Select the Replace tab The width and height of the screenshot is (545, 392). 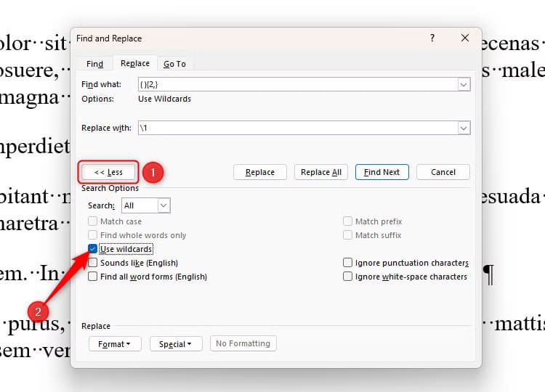(135, 63)
